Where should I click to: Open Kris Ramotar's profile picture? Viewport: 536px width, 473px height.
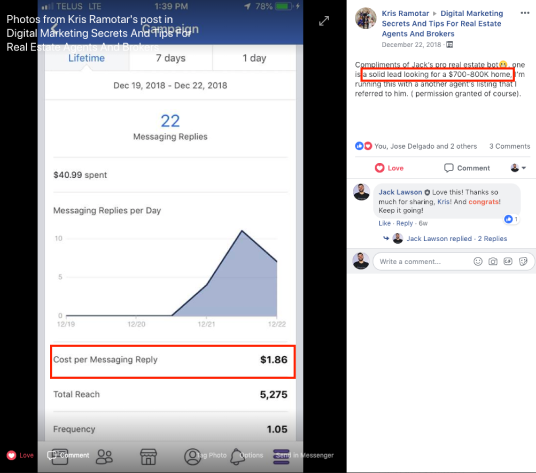click(366, 18)
